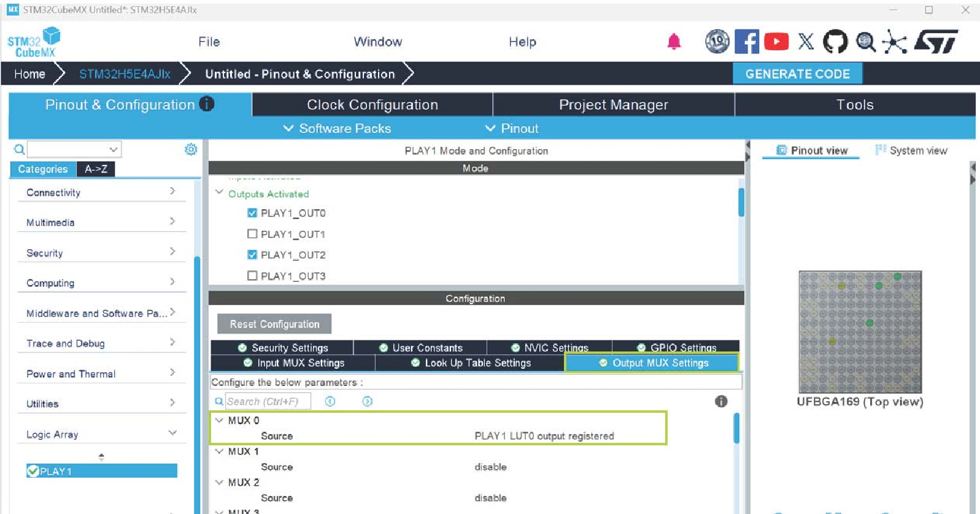Image resolution: width=980 pixels, height=514 pixels.
Task: Expand the Utilities category
Action: coord(172,402)
